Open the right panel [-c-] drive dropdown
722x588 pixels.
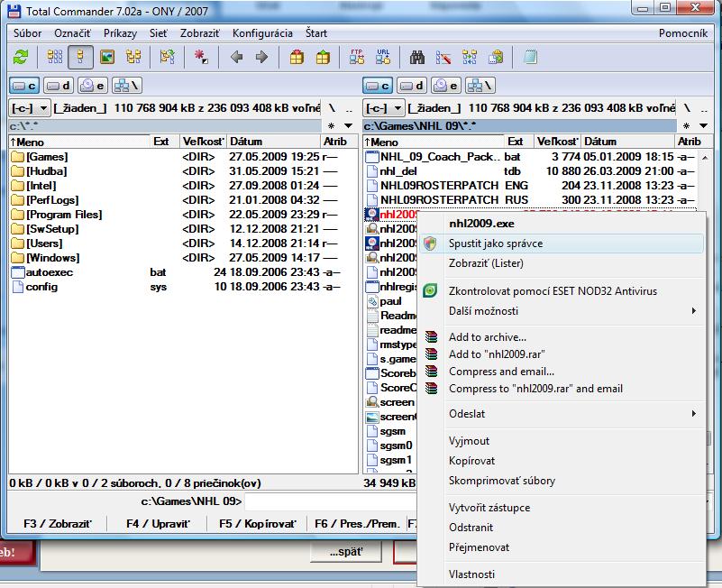384,108
